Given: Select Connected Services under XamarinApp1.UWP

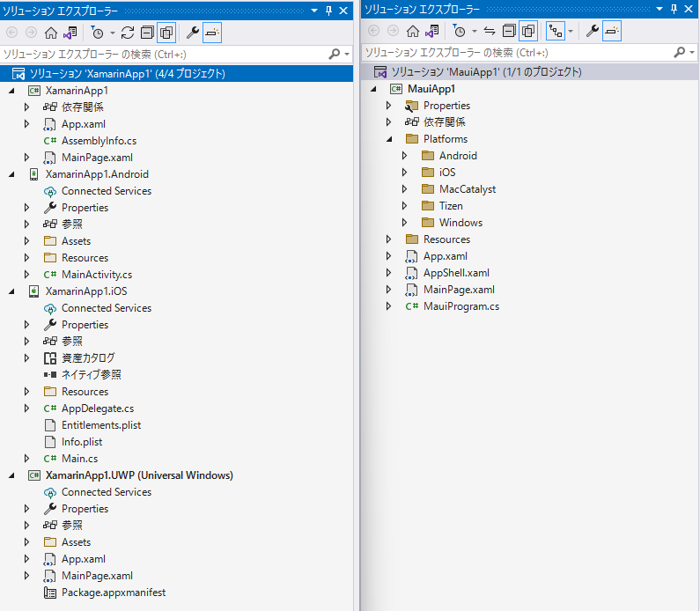Looking at the screenshot, I should pos(107,492).
